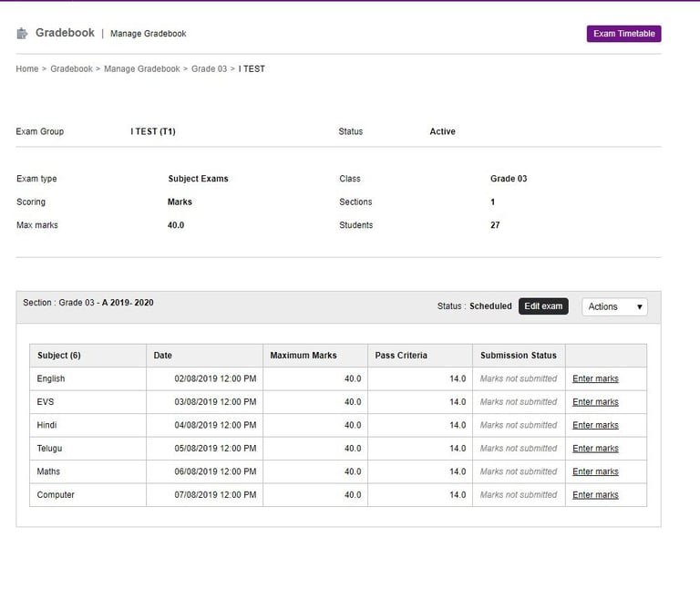Click Enter marks for Maths
The height and width of the screenshot is (590, 700).
(x=595, y=471)
